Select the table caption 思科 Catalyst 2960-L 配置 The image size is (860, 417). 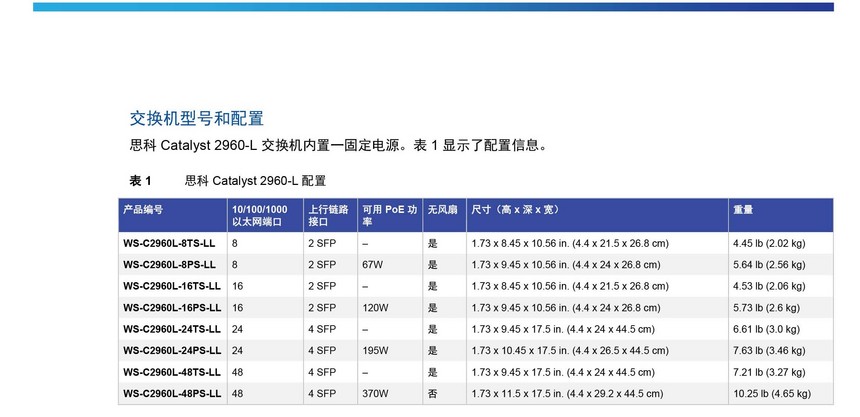click(256, 181)
